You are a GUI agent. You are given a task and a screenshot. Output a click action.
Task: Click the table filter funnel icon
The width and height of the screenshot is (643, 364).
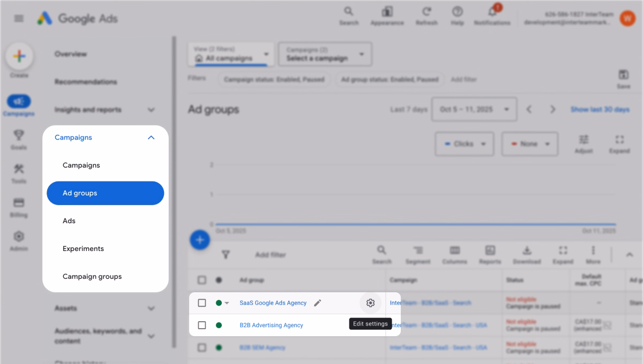[x=226, y=255]
